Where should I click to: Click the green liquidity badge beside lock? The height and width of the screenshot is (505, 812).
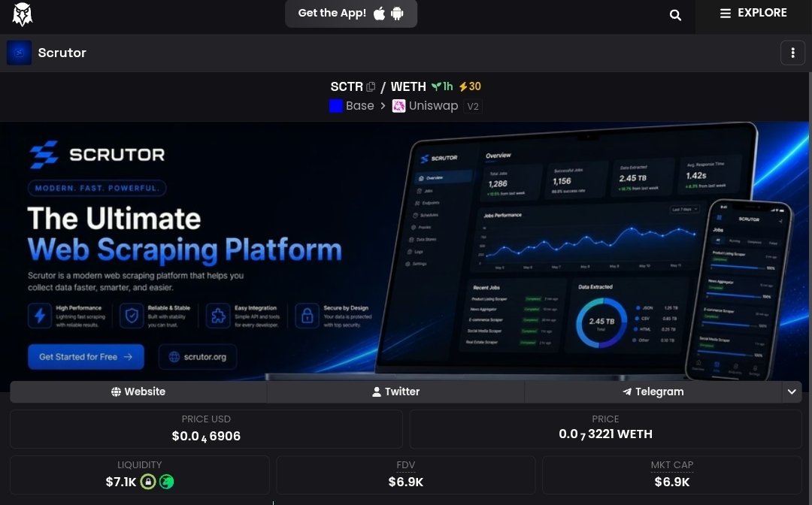pos(167,482)
